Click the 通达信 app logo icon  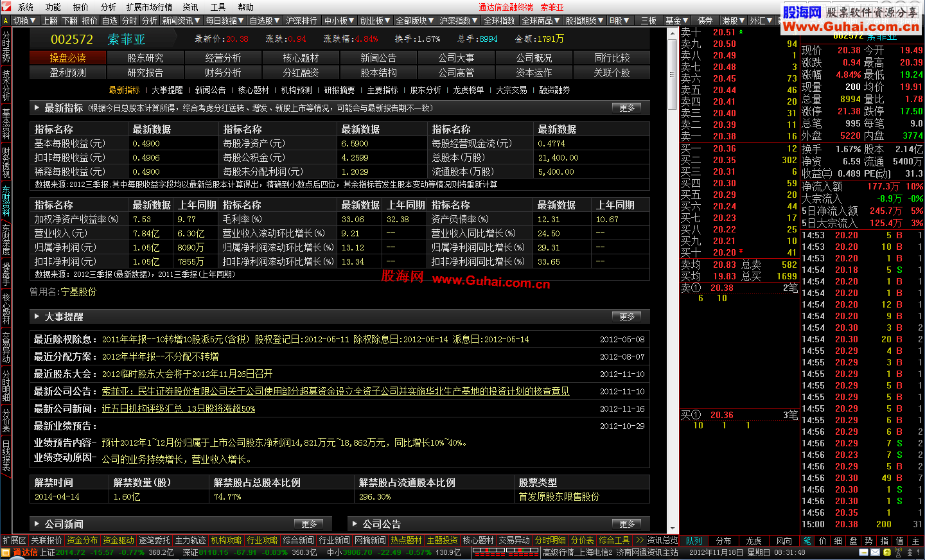point(6,7)
